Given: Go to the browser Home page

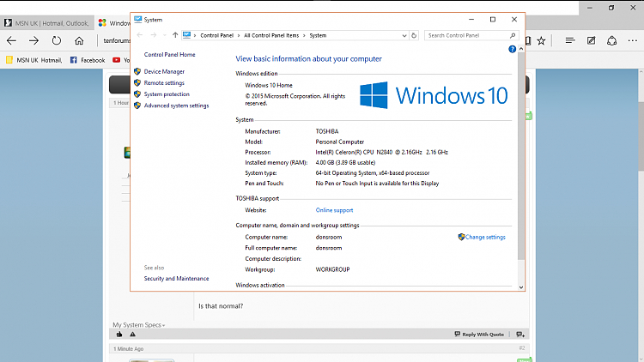Looking at the screenshot, I should click(x=79, y=40).
